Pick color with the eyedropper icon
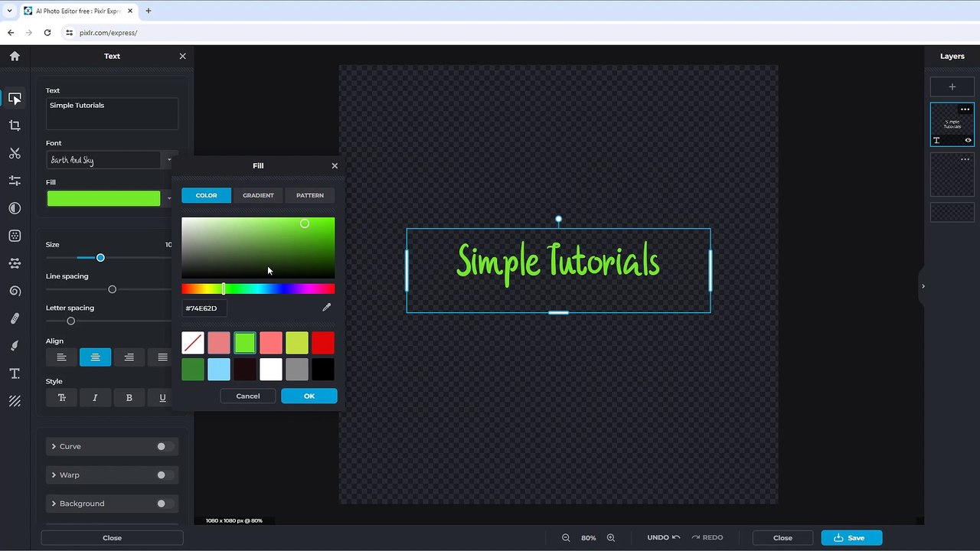The width and height of the screenshot is (980, 551). (x=326, y=308)
